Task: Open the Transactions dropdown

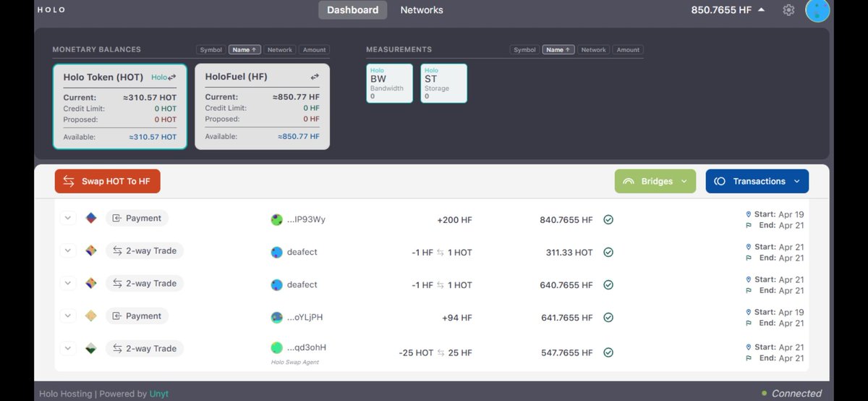Action: pyautogui.click(x=757, y=181)
